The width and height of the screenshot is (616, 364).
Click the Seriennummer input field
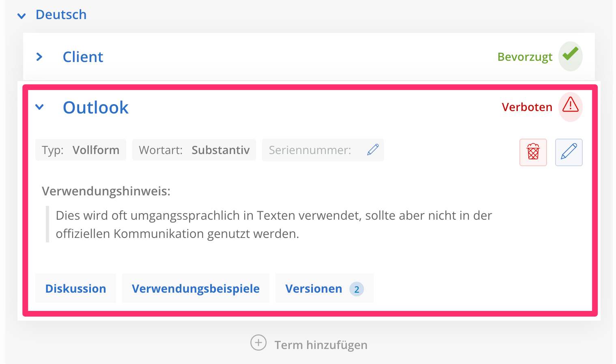point(323,150)
